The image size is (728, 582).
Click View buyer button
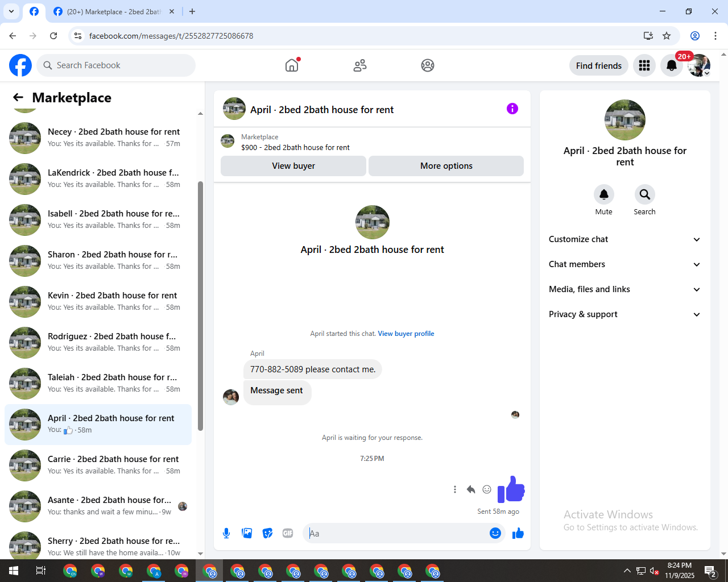293,166
